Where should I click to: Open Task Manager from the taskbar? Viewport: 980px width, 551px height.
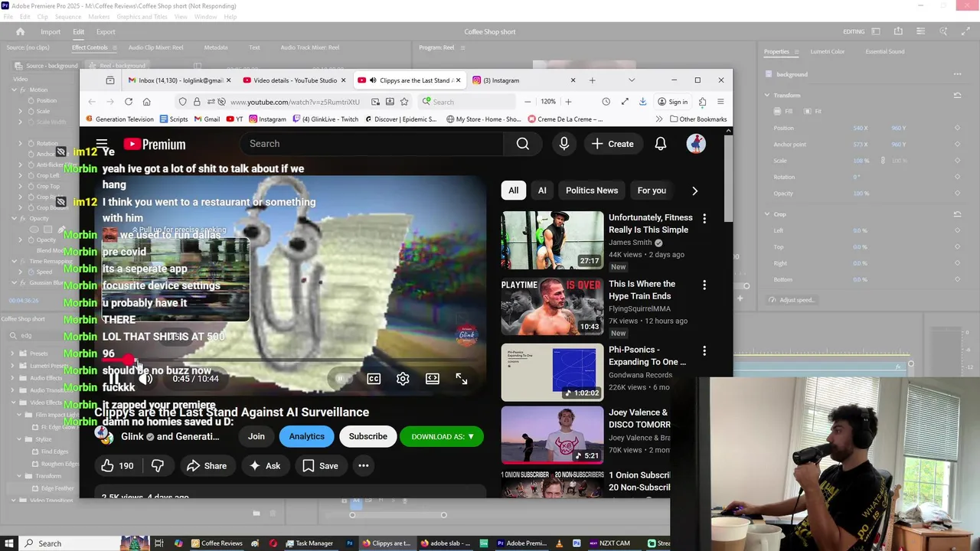click(x=309, y=543)
